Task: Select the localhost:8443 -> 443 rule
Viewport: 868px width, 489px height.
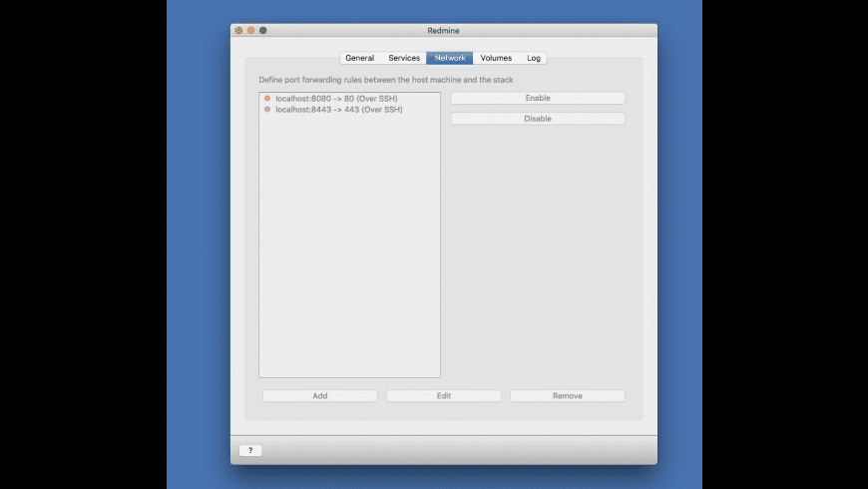Action: [350, 110]
